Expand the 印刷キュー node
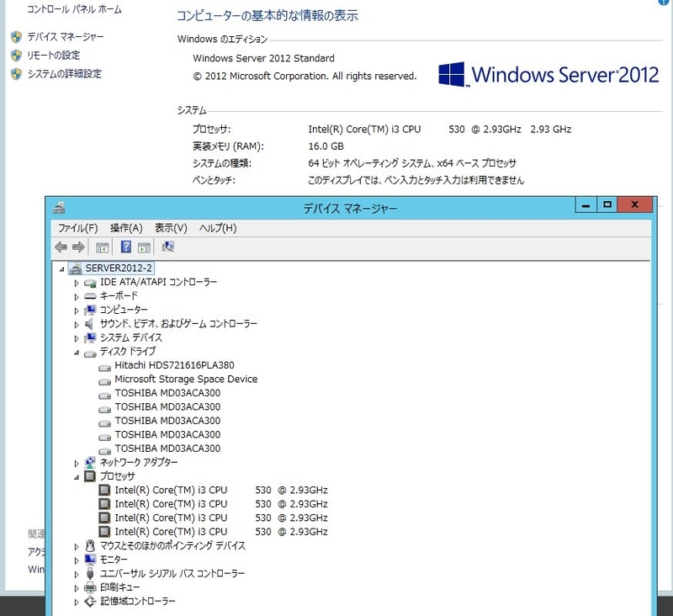 tap(77, 588)
